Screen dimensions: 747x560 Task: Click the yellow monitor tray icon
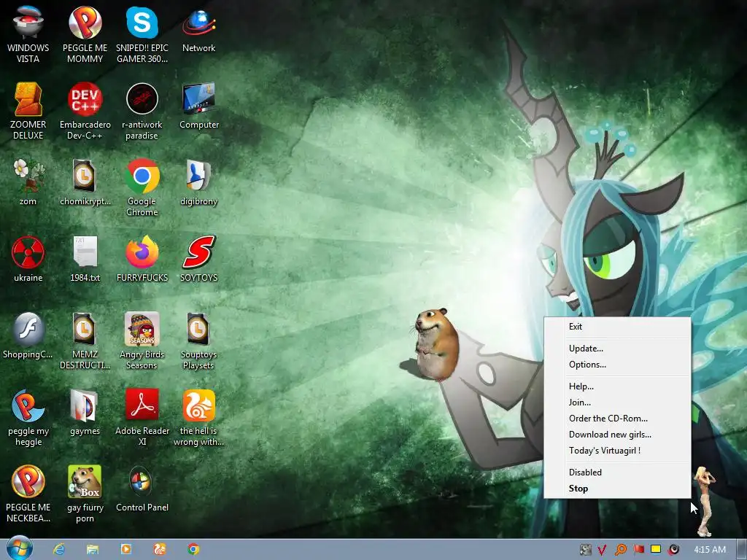656,550
